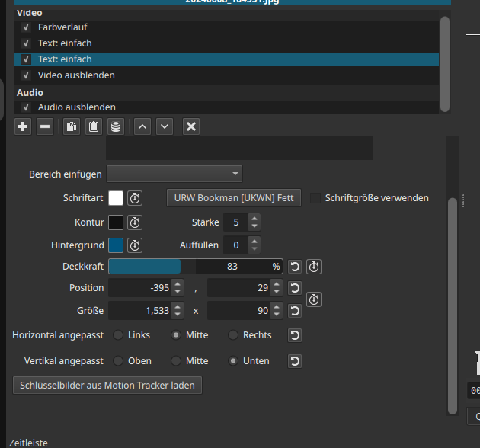The height and width of the screenshot is (448, 480).
Task: Move filter up with the up arrow
Action: [142, 126]
